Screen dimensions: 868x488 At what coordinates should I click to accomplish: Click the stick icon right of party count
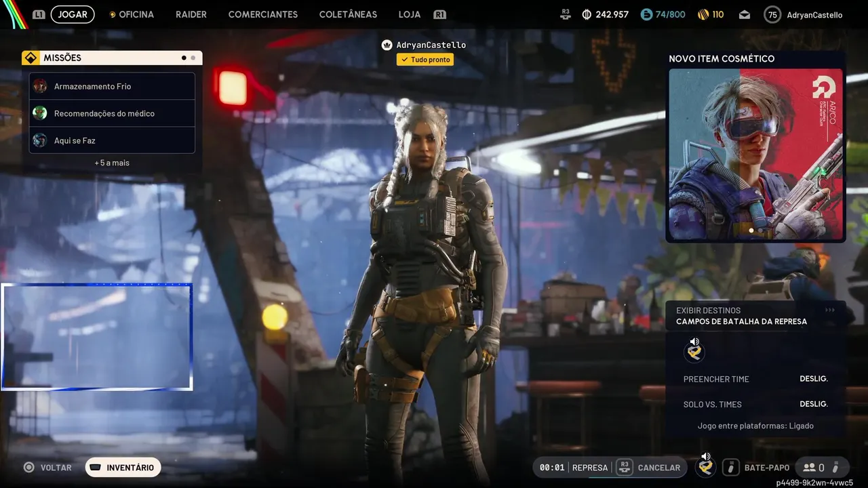point(837,468)
